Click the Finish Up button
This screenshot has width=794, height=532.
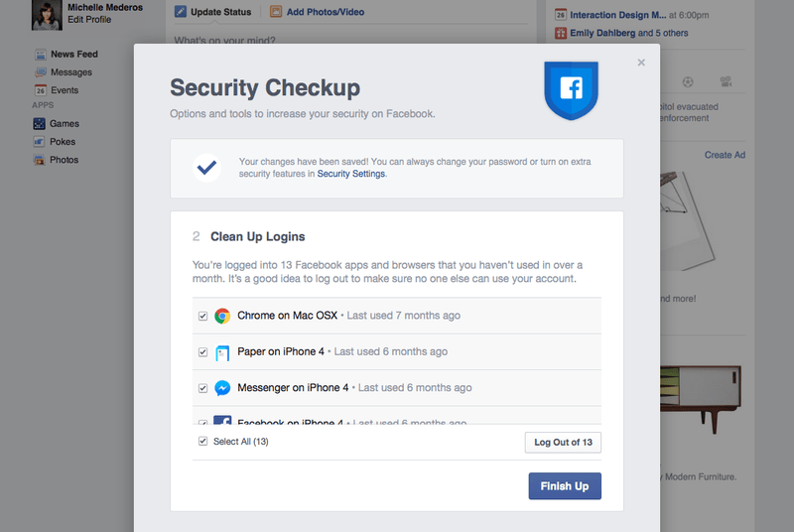pyautogui.click(x=565, y=486)
